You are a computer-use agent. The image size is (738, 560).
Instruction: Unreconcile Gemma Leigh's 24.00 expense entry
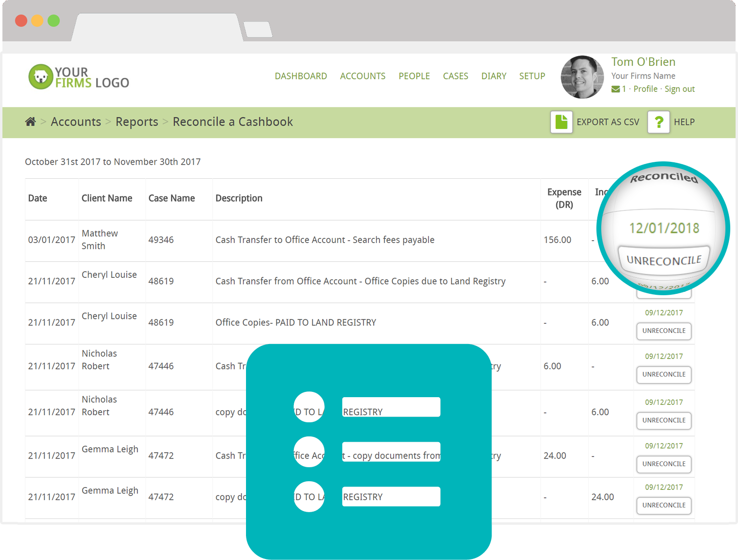tap(664, 464)
